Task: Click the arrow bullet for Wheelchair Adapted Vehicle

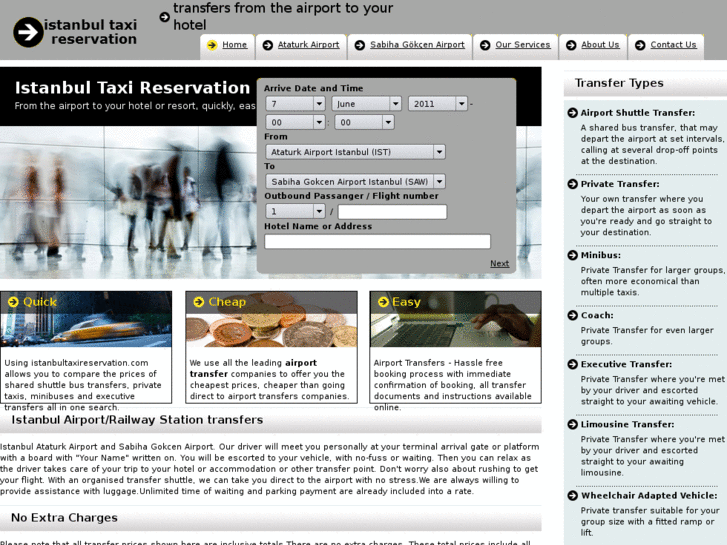Action: click(573, 495)
